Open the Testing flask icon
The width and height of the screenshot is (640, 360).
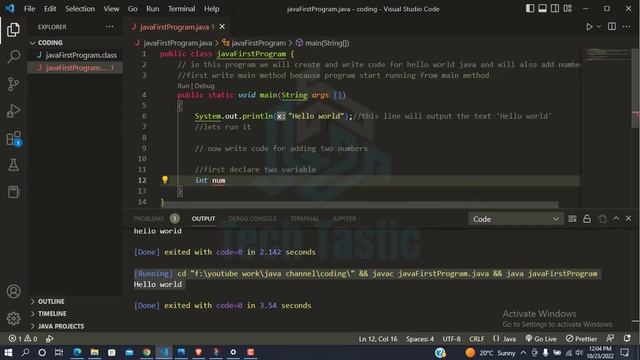(13, 165)
